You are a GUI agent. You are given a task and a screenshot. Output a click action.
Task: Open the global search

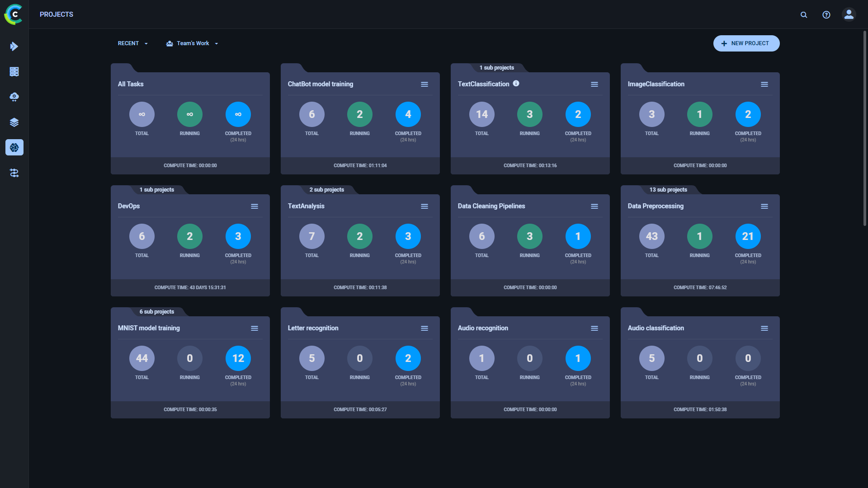804,14
